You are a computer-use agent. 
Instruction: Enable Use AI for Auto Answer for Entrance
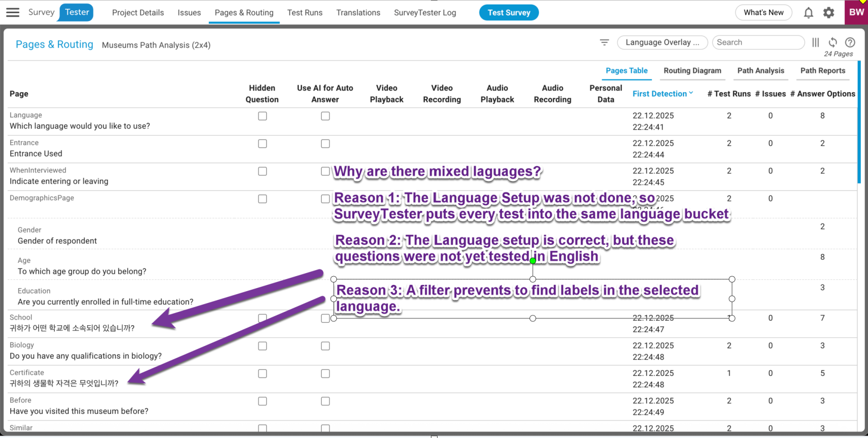(x=325, y=144)
